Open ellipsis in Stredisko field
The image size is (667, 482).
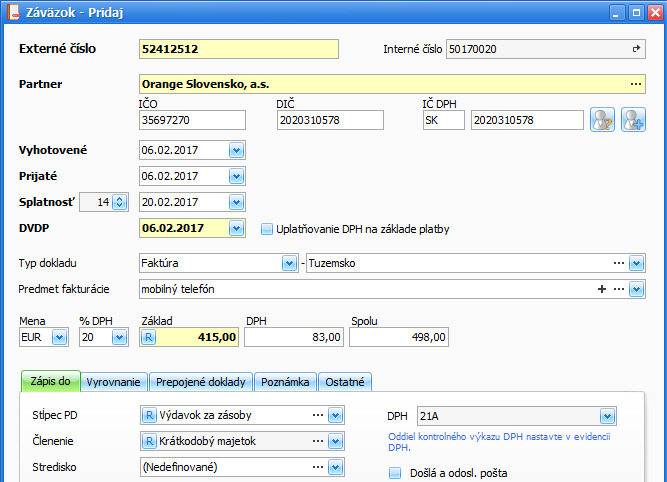pyautogui.click(x=318, y=467)
